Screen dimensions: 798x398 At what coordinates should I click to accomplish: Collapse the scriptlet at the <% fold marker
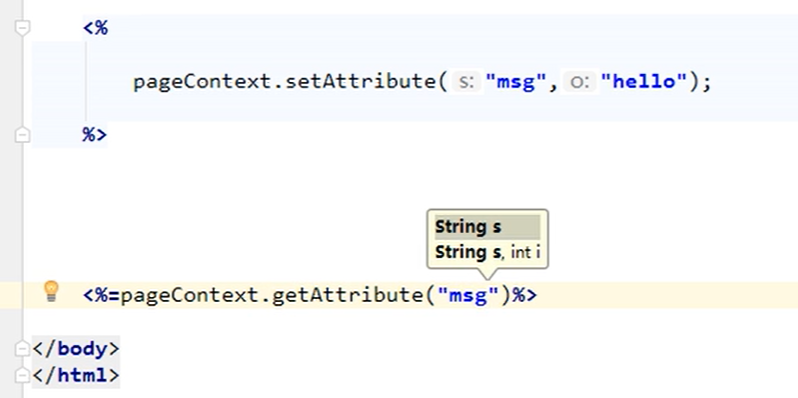click(x=22, y=27)
